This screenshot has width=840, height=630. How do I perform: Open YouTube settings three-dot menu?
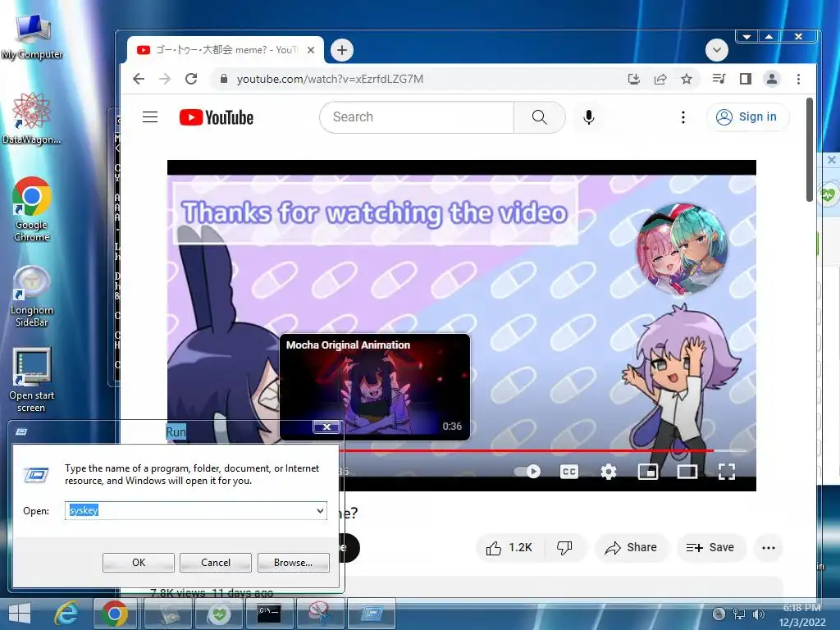pyautogui.click(x=683, y=116)
